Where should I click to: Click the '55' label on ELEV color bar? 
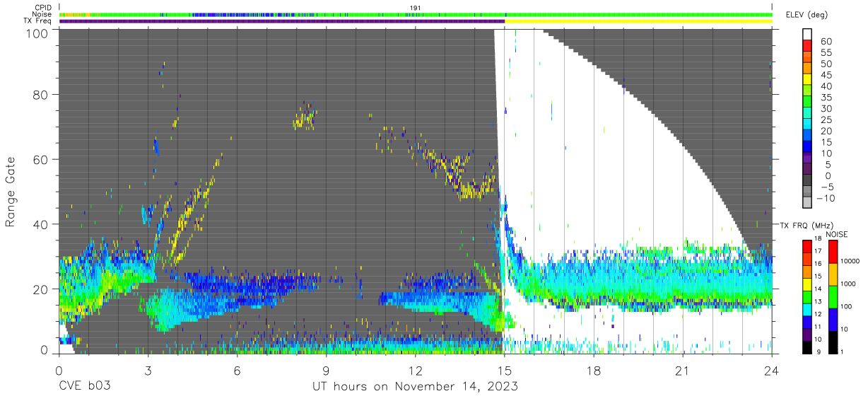click(825, 52)
